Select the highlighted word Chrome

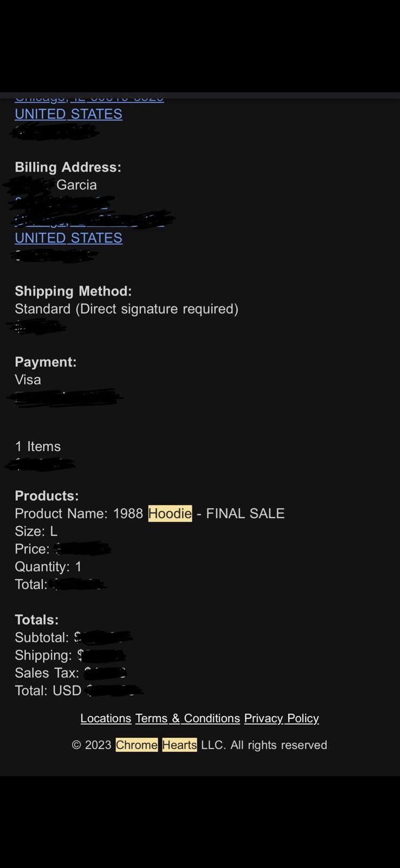137,745
